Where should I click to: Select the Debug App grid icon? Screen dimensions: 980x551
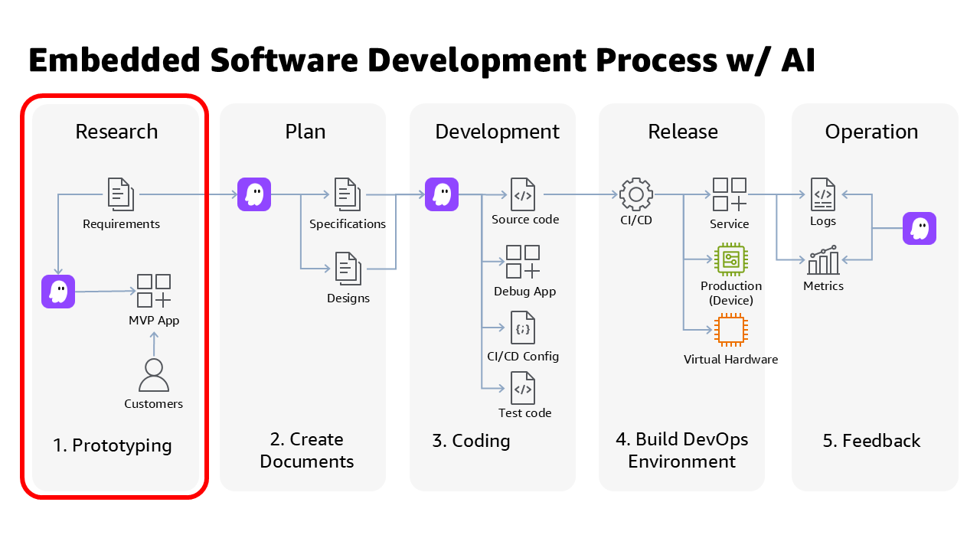click(x=523, y=262)
